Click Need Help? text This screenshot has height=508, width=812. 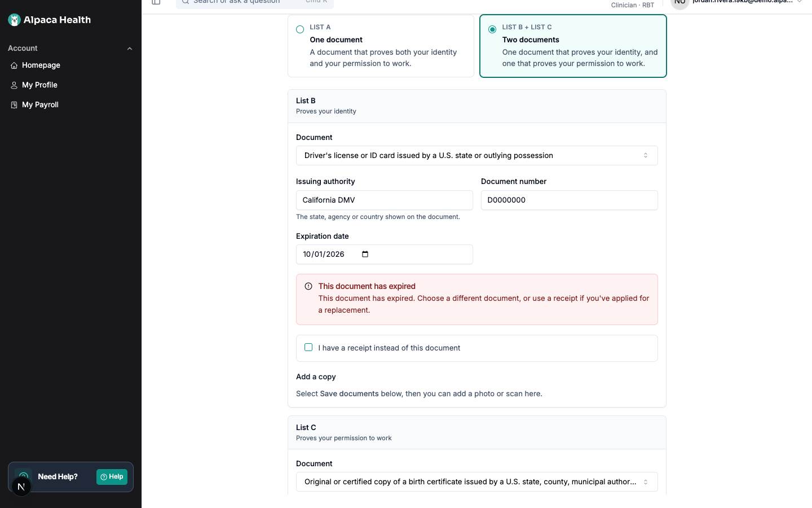(58, 477)
